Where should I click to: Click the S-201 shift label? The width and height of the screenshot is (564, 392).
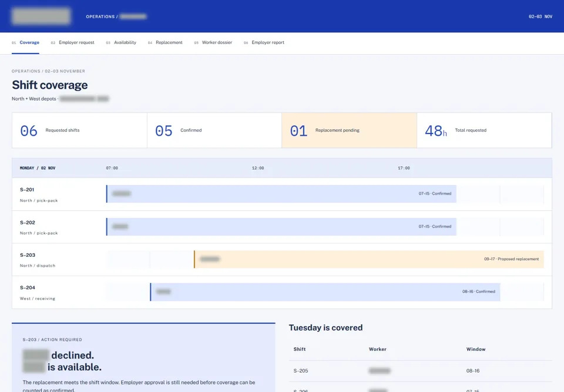[x=27, y=190]
